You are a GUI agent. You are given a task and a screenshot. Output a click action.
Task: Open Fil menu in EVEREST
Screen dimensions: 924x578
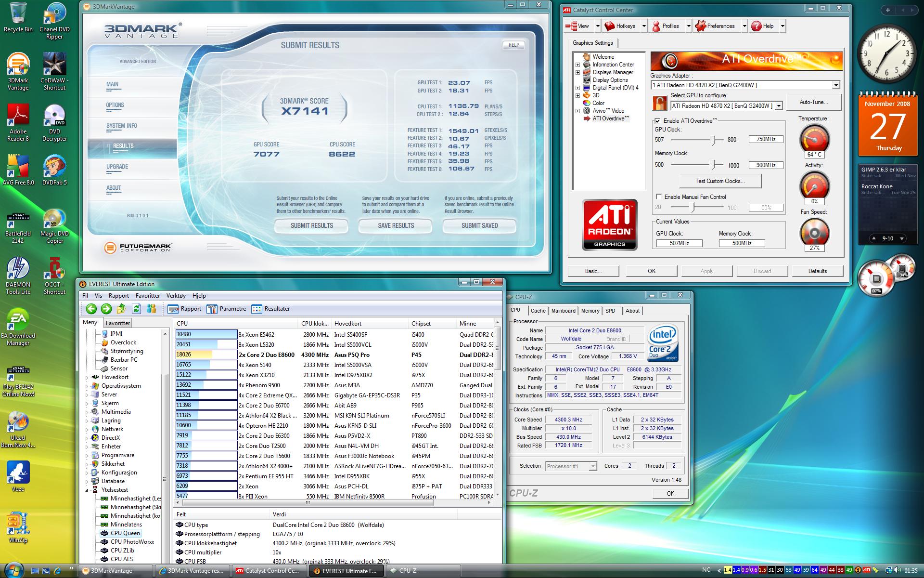click(x=85, y=296)
